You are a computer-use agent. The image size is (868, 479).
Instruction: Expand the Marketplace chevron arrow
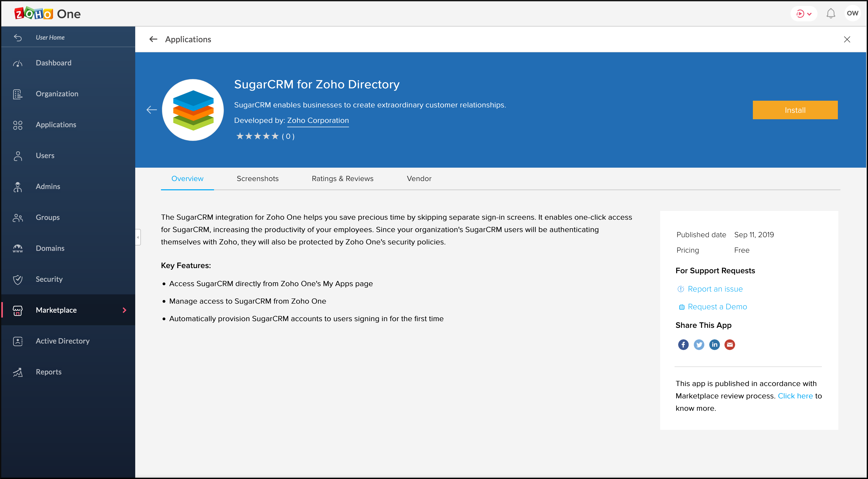[124, 310]
